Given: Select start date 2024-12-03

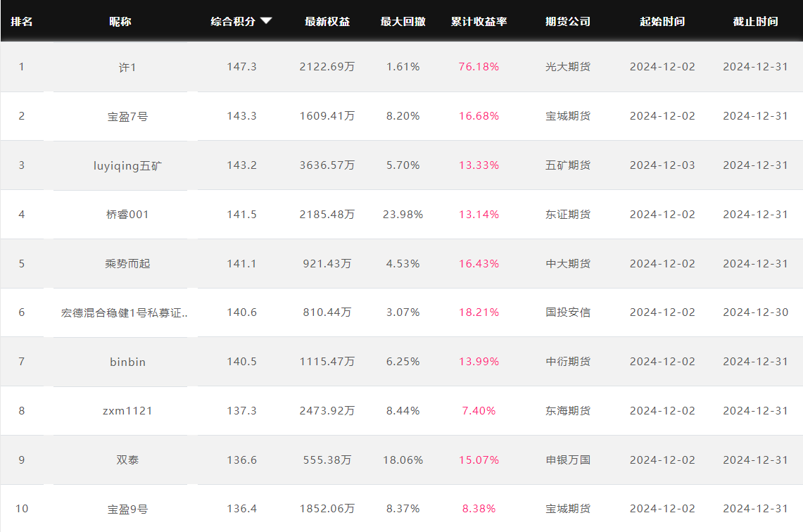Looking at the screenshot, I should [x=662, y=165].
